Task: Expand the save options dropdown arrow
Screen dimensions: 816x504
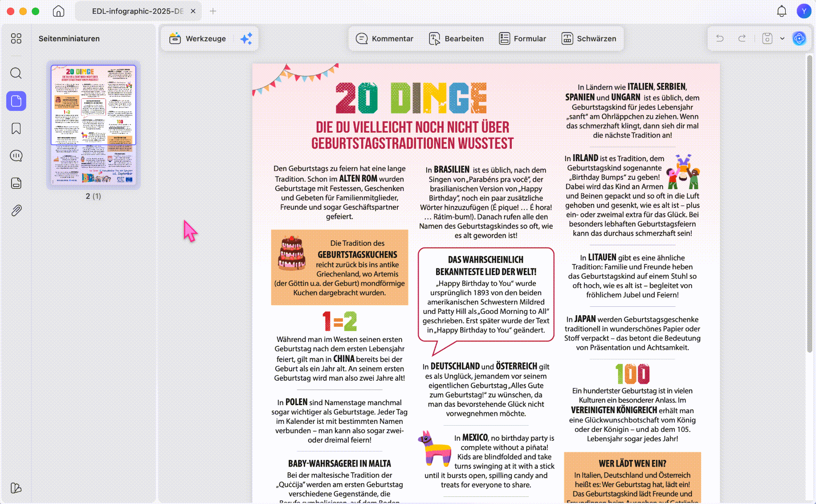Action: (x=782, y=39)
